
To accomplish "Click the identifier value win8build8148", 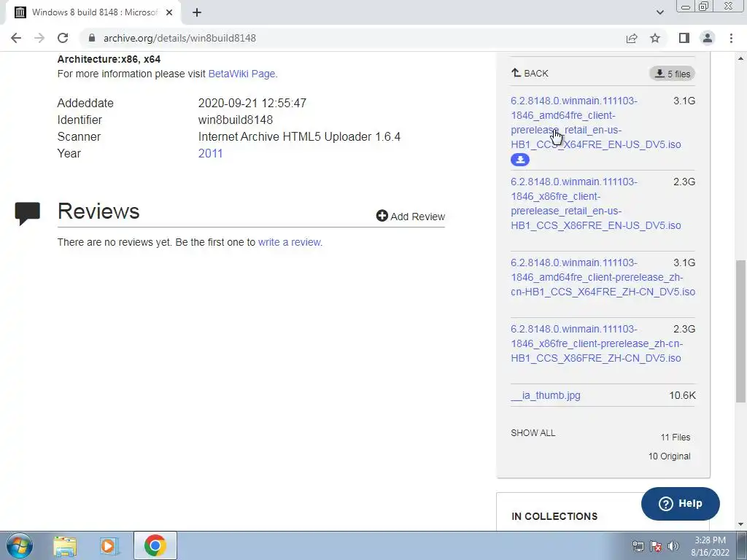I will pyautogui.click(x=236, y=120).
